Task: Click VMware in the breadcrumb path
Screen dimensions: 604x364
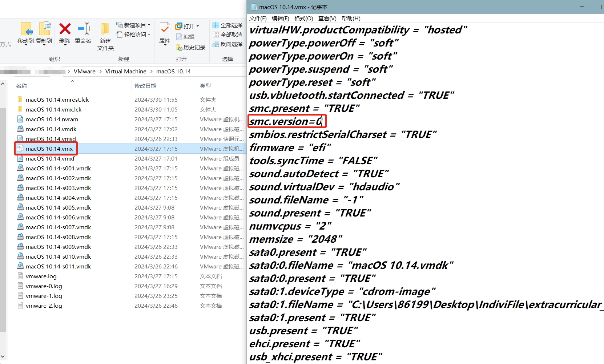Action: click(85, 71)
